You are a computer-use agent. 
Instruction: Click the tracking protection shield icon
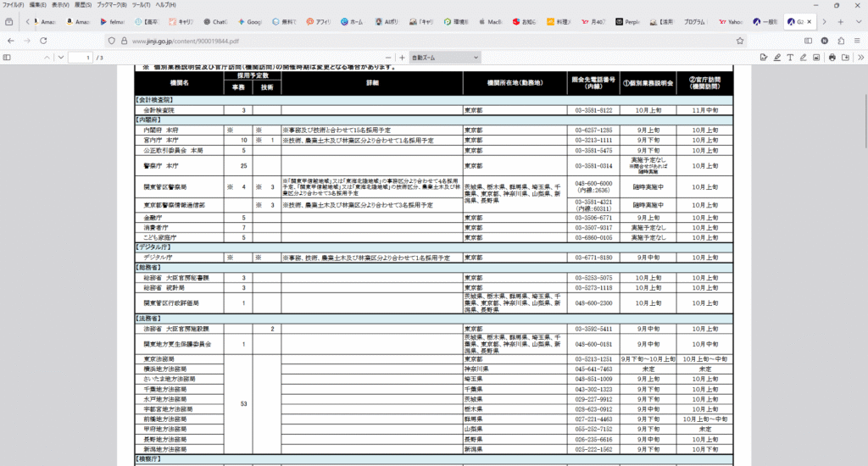coord(112,41)
